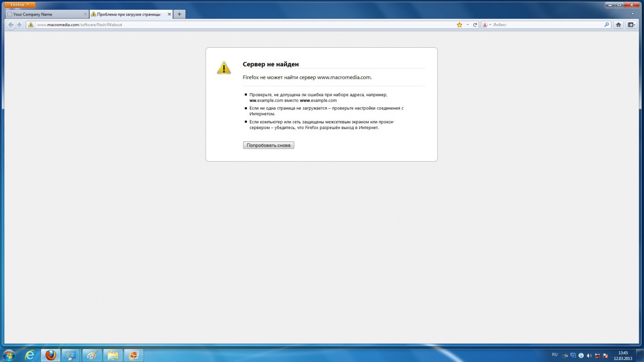Screen dimensions: 644x362
Task: Select the Проблема при загрузке страницы tab
Action: [x=131, y=14]
